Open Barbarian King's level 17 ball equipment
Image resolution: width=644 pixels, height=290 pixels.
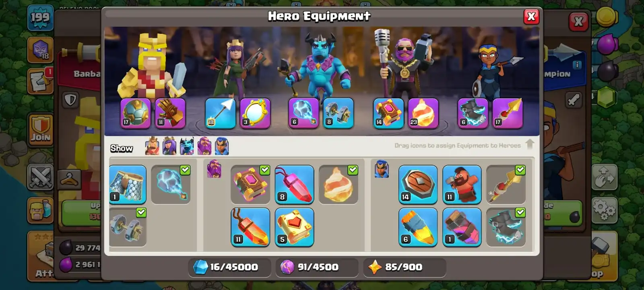pyautogui.click(x=136, y=114)
